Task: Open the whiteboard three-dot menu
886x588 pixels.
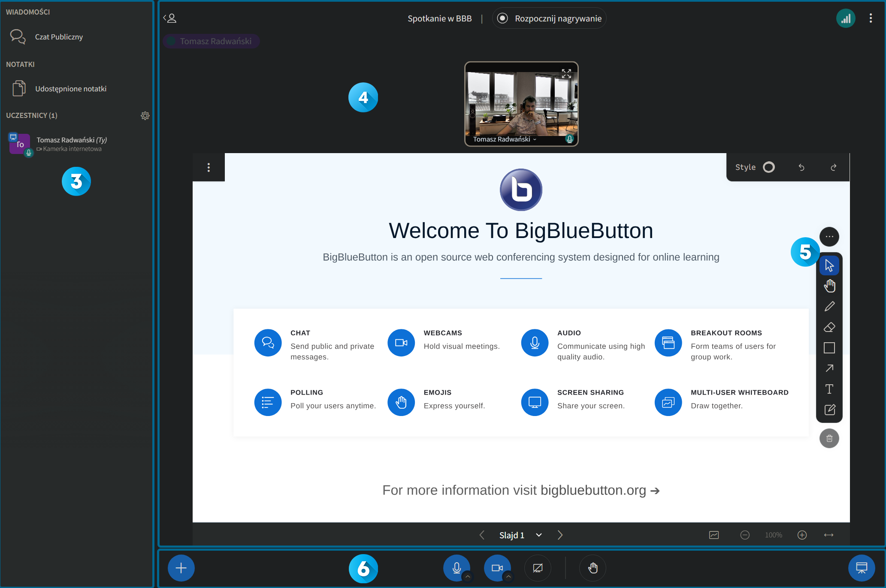Action: click(209, 167)
